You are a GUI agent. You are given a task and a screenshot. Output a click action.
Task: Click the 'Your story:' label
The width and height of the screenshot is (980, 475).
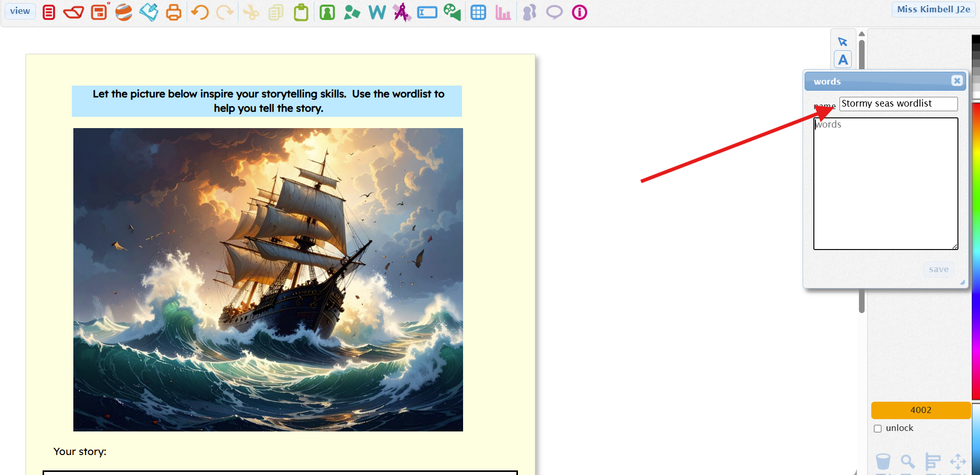(80, 451)
